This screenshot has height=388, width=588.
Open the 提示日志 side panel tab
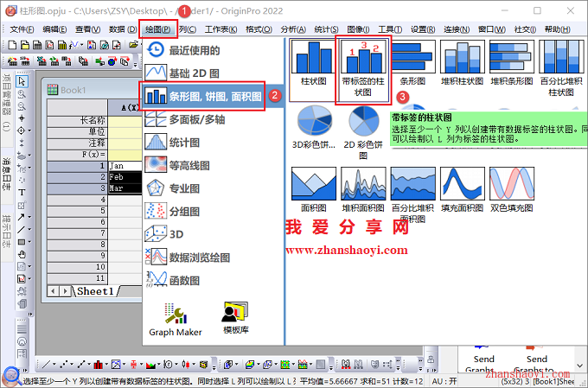(x=6, y=231)
